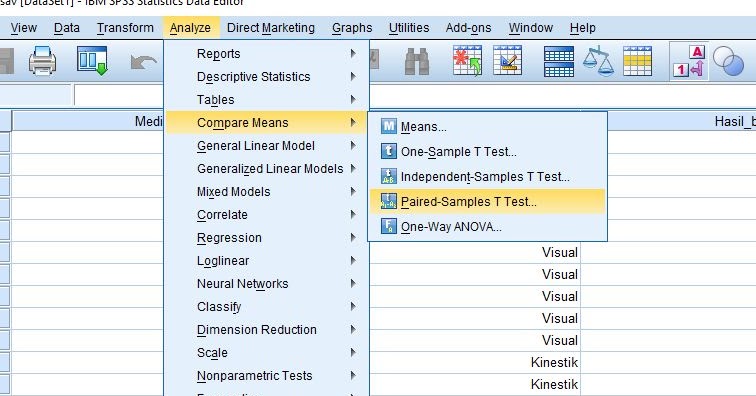Click the Insert Cases icon

click(467, 61)
